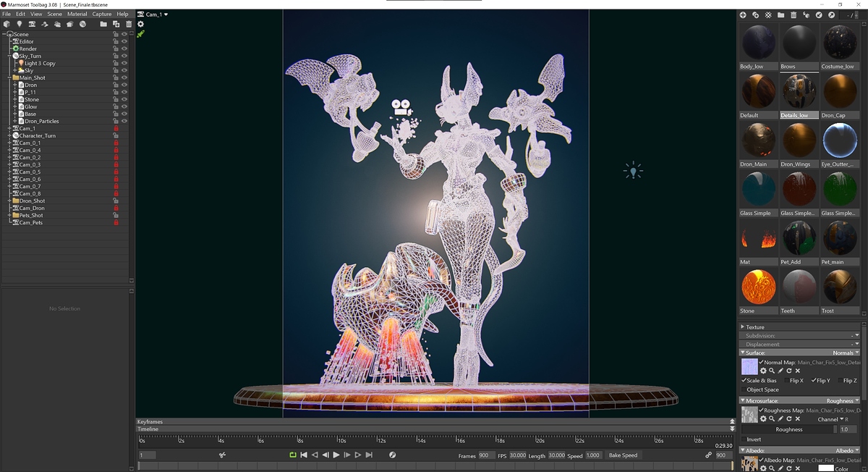Browse Normal Map with magnifier icon
868x472 pixels.
click(772, 371)
